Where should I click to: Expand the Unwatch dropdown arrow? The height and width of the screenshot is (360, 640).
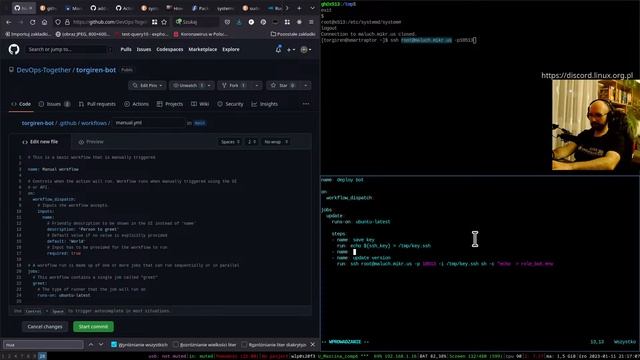pos(209,85)
